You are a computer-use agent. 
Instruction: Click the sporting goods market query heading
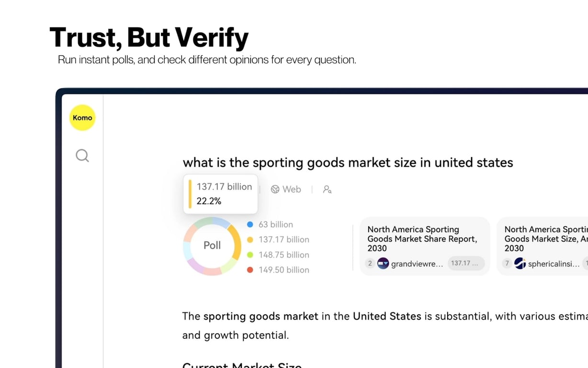[348, 162]
